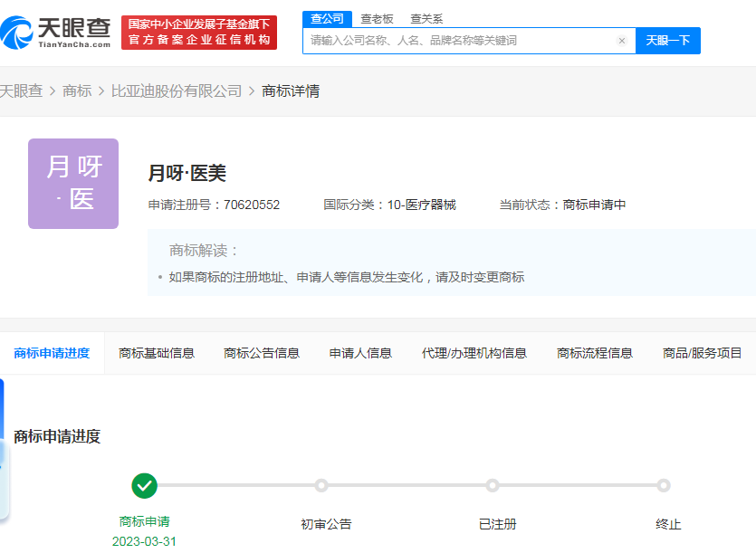
Task: Click the 商标解读 heading
Action: click(204, 251)
